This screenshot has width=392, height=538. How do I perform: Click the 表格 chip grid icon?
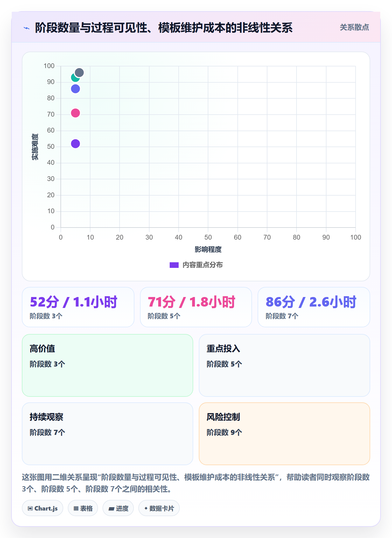click(76, 509)
